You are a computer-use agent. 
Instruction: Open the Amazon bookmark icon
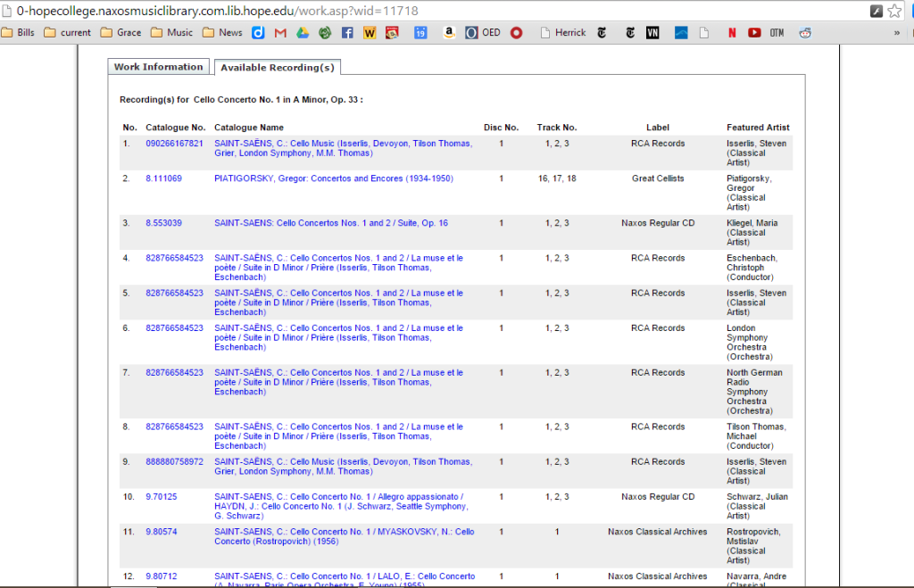tap(449, 33)
